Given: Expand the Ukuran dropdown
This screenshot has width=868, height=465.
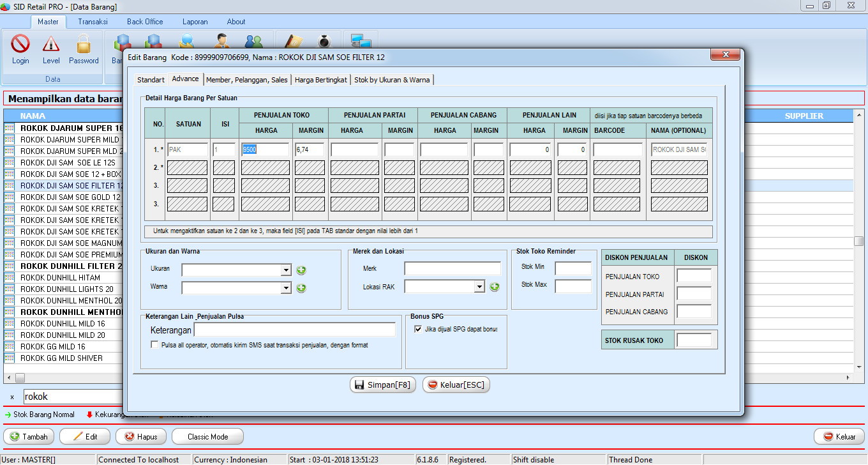Looking at the screenshot, I should [285, 270].
